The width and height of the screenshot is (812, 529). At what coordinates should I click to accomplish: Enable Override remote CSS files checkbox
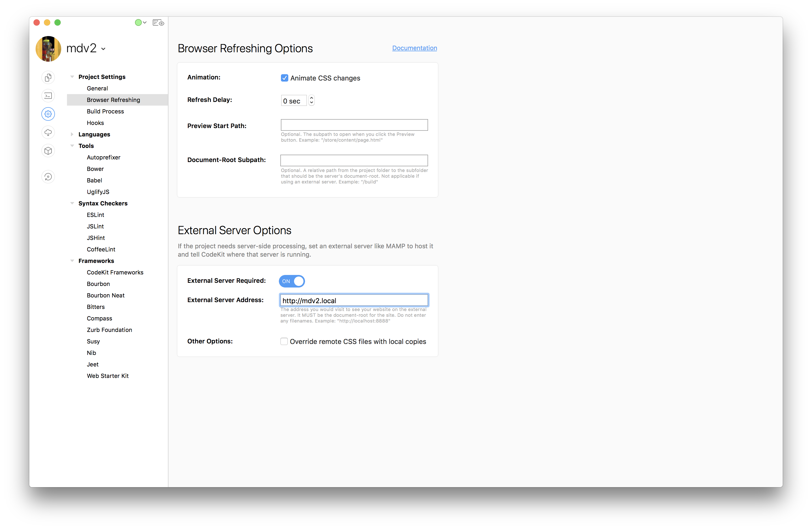[284, 341]
